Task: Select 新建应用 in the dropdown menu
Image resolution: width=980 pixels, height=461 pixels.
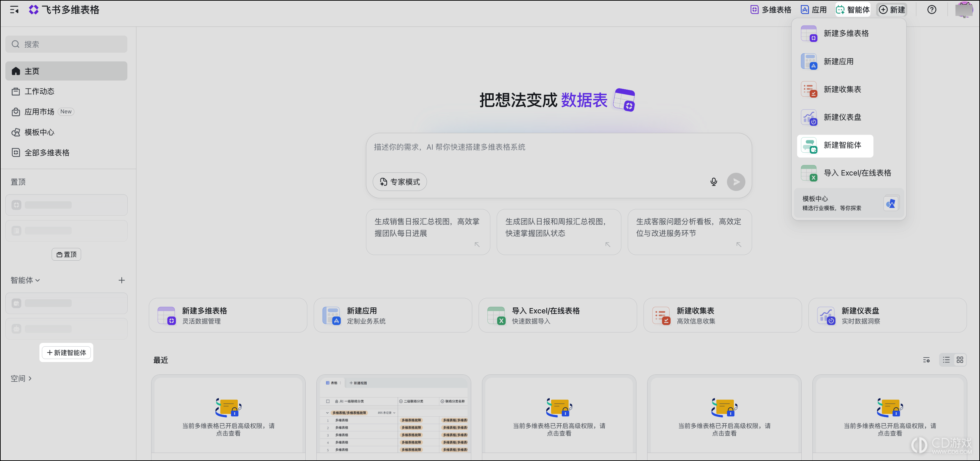Action: [x=848, y=61]
